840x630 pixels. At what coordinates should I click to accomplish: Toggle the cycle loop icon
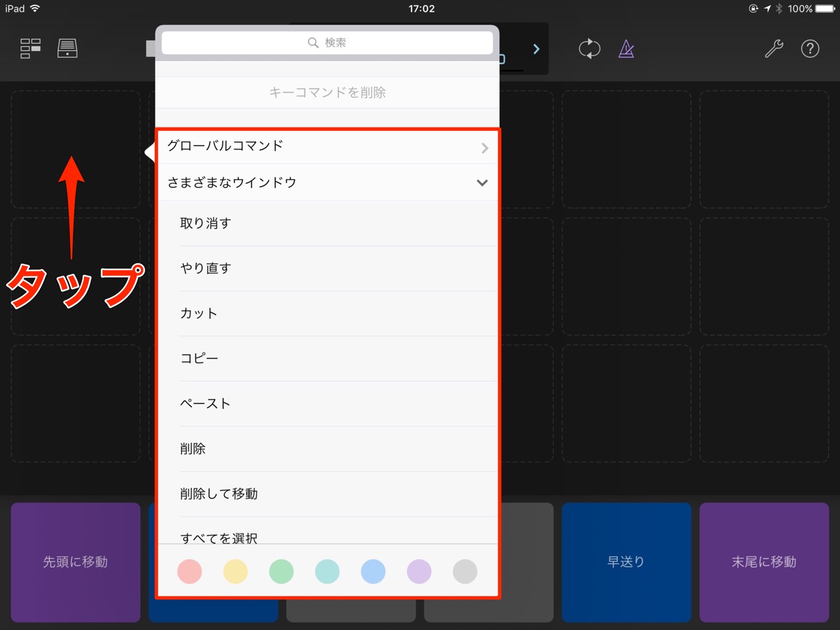click(x=589, y=48)
